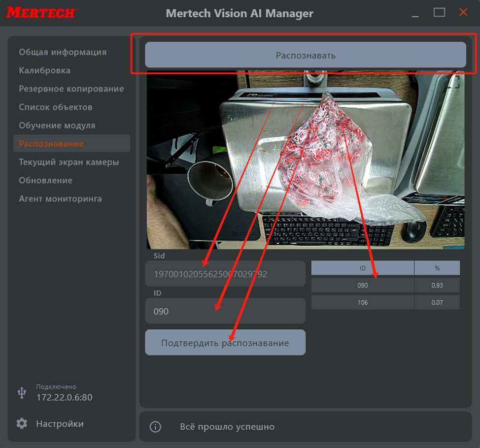Open Резервное копирование section

point(71,89)
